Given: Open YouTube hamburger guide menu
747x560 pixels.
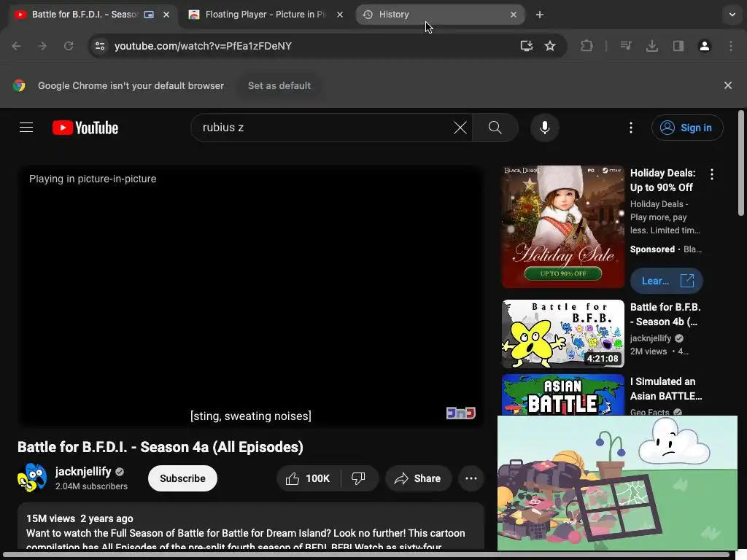Looking at the screenshot, I should (x=26, y=128).
